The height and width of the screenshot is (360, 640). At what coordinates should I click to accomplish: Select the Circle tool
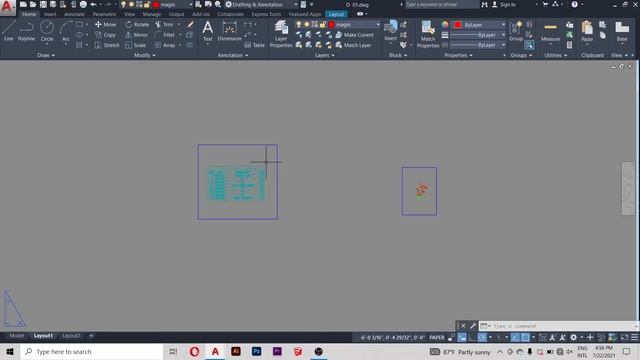47,31
